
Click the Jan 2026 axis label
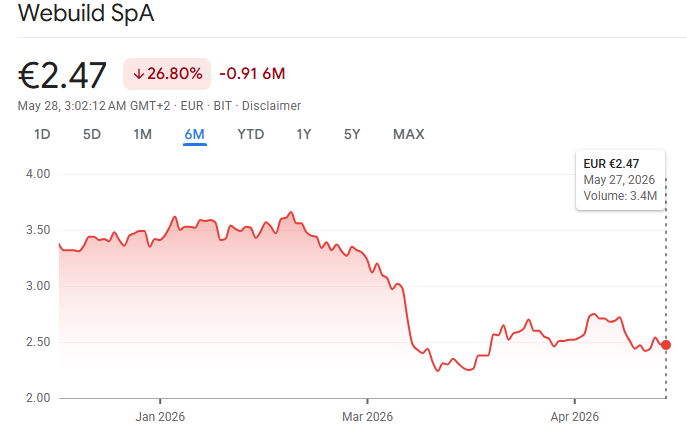[160, 417]
